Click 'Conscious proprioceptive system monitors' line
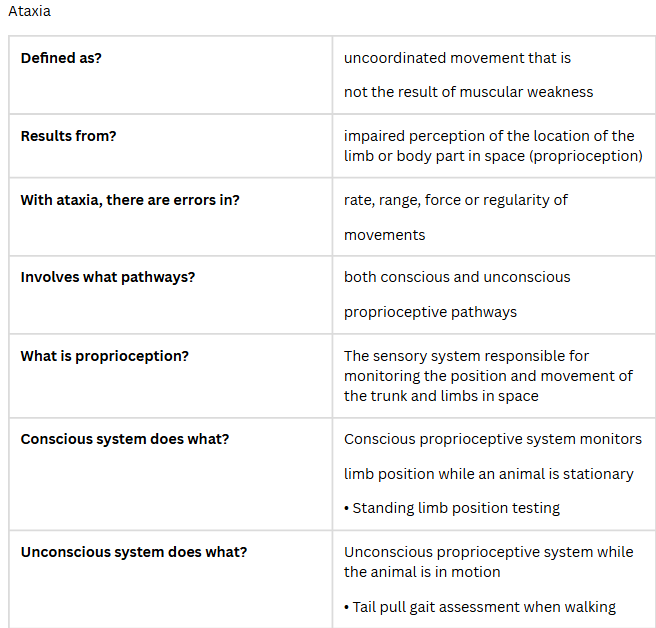The image size is (656, 628). tap(493, 439)
